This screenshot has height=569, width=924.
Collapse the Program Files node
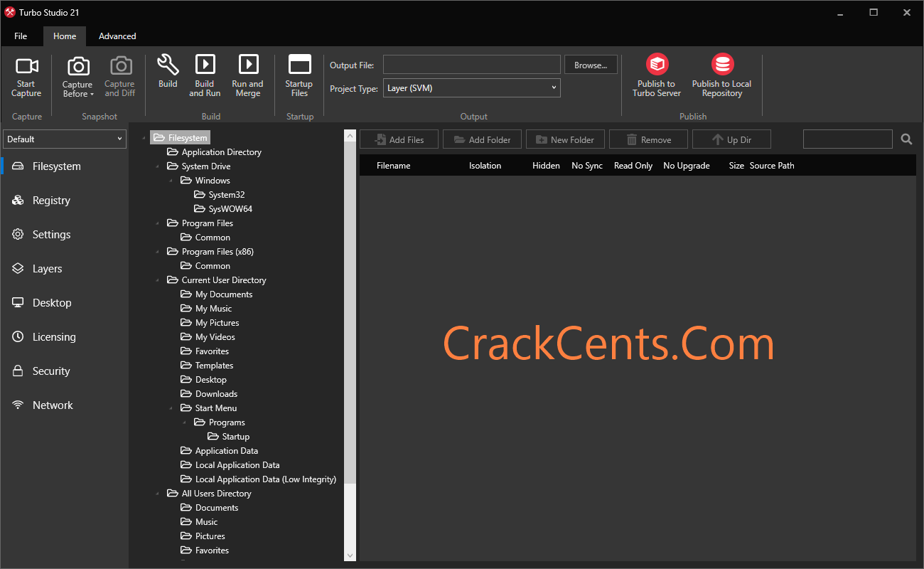[x=157, y=223]
